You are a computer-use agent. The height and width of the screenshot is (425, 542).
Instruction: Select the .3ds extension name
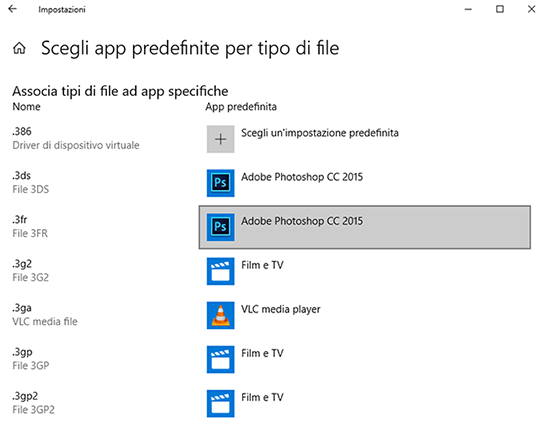tap(21, 176)
